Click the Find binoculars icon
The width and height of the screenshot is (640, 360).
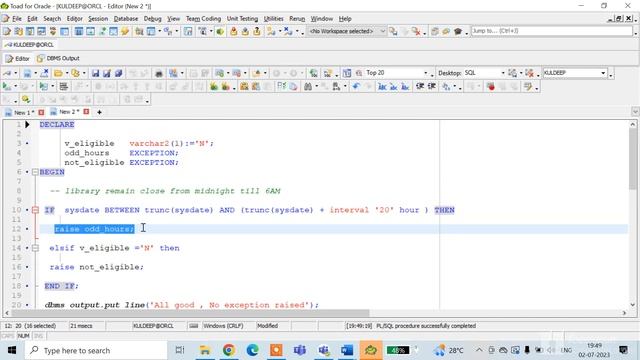pyautogui.click(x=308, y=87)
